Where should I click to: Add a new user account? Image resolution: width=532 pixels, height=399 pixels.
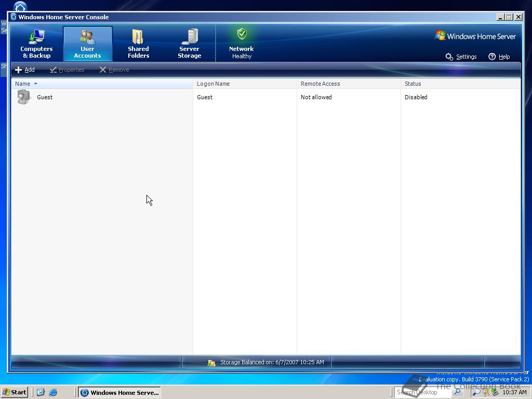coord(25,70)
